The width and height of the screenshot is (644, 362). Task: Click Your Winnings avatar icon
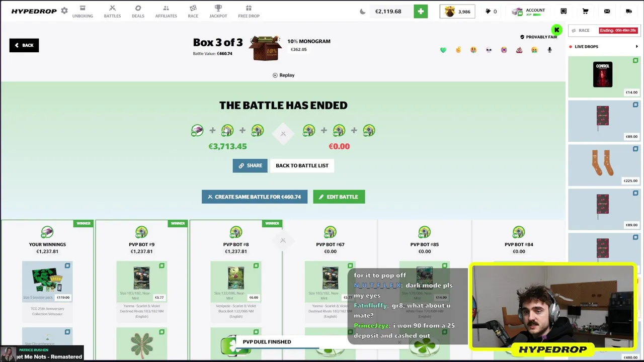(47, 232)
